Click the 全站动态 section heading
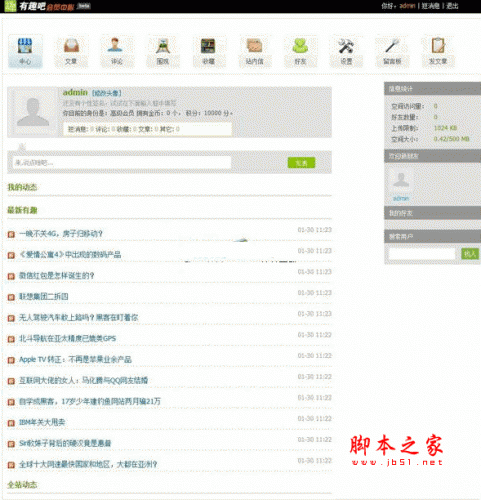This screenshot has height=500, width=481. 22,485
